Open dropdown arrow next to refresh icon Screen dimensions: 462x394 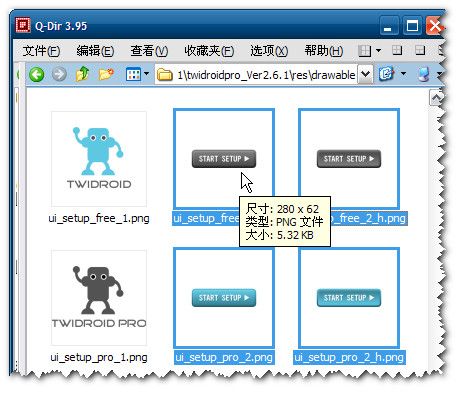click(x=403, y=74)
